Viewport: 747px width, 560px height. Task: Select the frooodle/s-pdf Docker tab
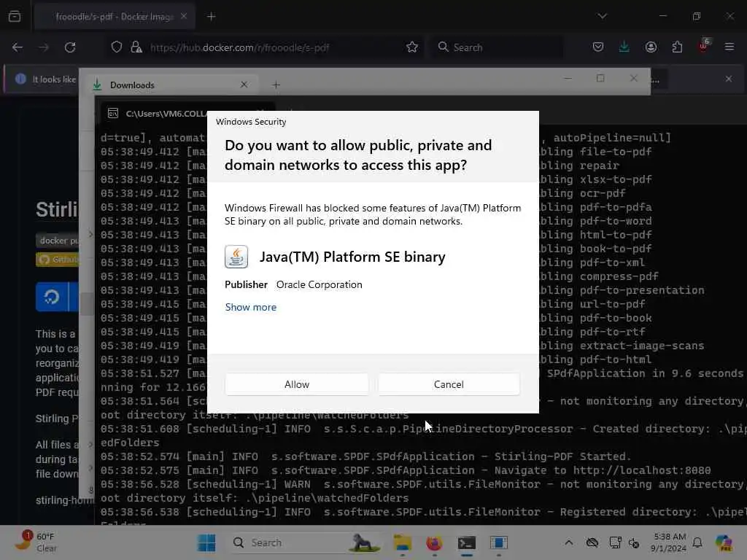(x=115, y=17)
